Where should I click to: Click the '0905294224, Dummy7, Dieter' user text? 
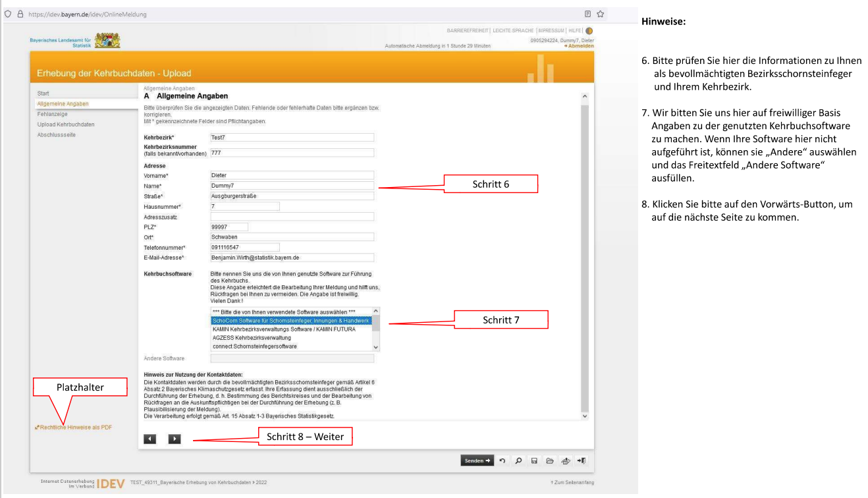click(562, 41)
